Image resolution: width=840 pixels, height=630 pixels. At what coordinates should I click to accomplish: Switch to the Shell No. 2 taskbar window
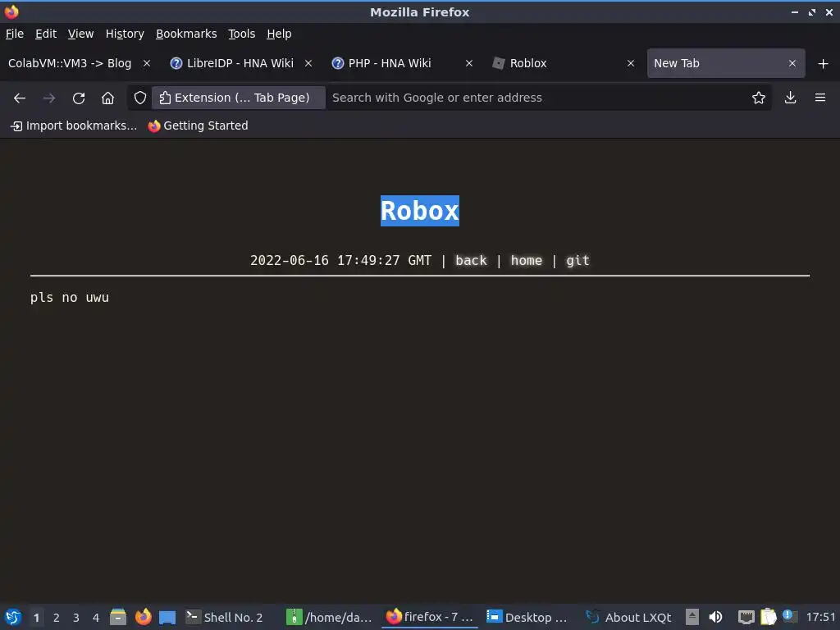(225, 618)
